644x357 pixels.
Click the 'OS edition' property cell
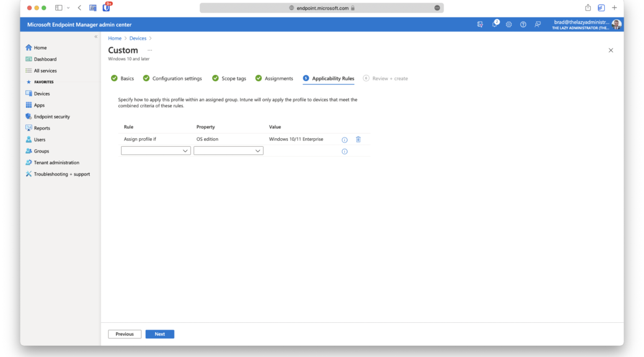[x=207, y=139]
